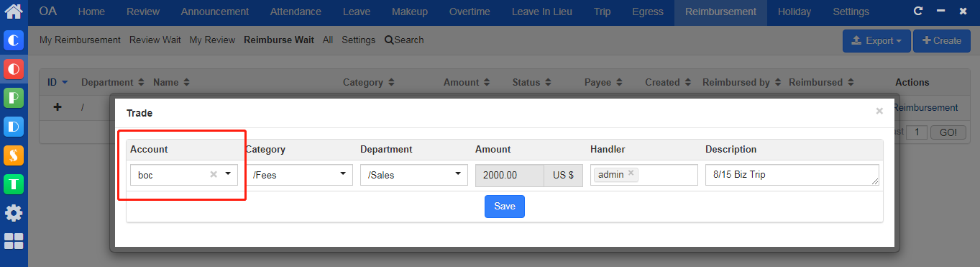The height and width of the screenshot is (267, 980).
Task: Open the red half-circle app icon
Action: (14, 68)
